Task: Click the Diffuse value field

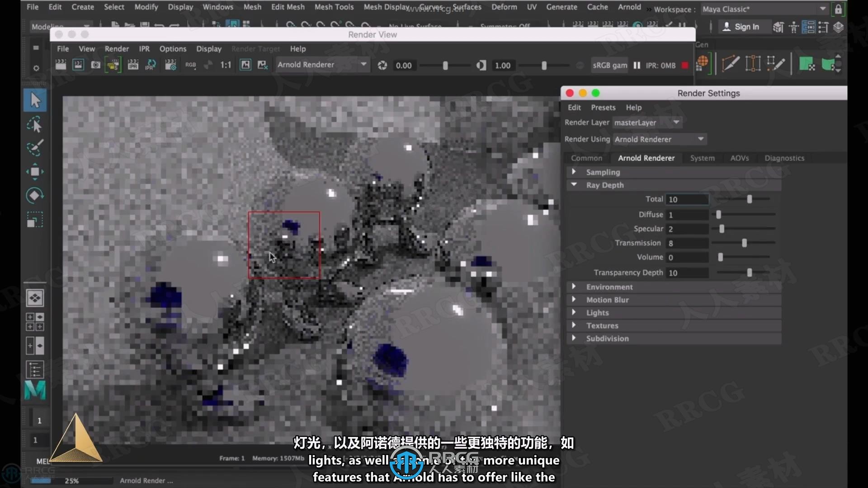Action: [x=687, y=215]
